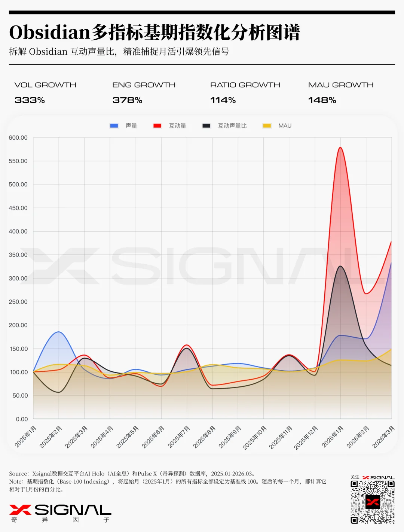Click the 600.00 y-axis label
Image resolution: width=404 pixels, height=532 pixels.
[18, 138]
